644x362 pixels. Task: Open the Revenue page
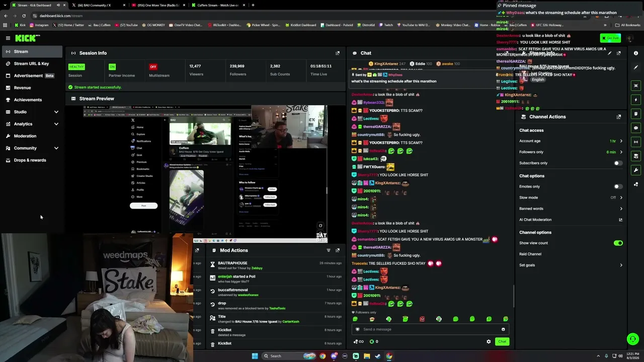(x=32, y=87)
